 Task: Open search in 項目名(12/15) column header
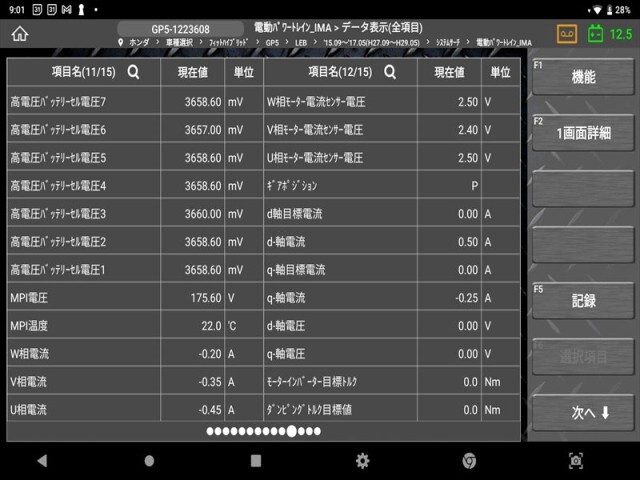pos(390,72)
